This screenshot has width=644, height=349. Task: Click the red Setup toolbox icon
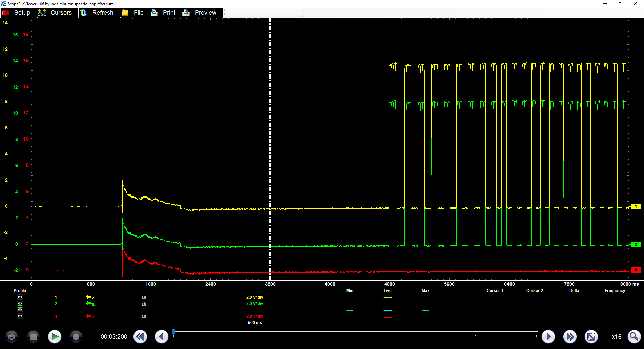pyautogui.click(x=6, y=13)
